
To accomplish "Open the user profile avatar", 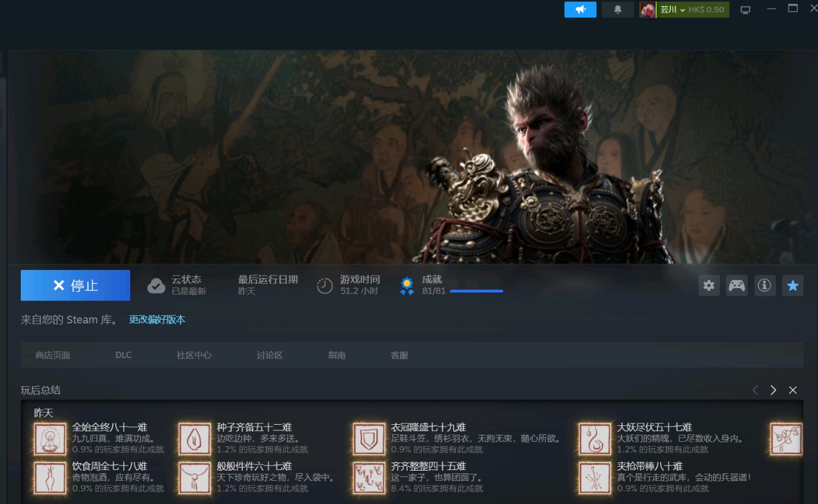I will pos(647,9).
